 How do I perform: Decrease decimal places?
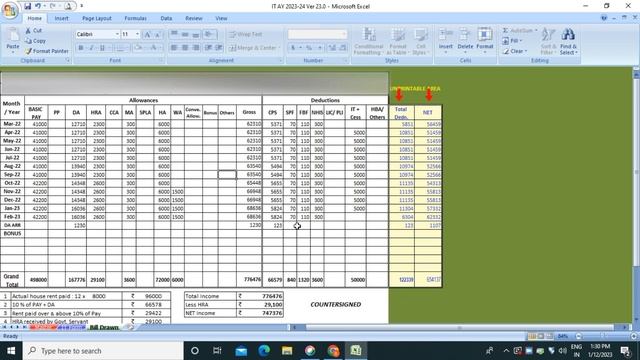point(343,48)
